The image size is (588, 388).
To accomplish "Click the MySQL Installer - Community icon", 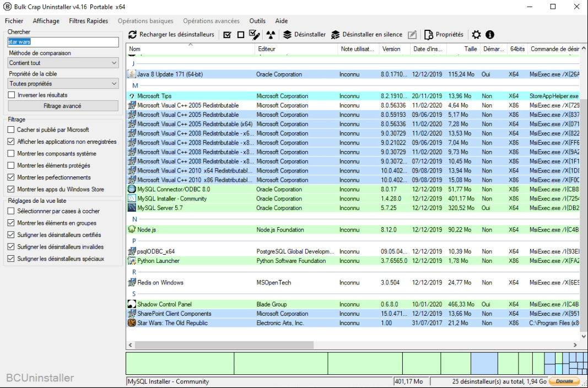I will tap(132, 199).
